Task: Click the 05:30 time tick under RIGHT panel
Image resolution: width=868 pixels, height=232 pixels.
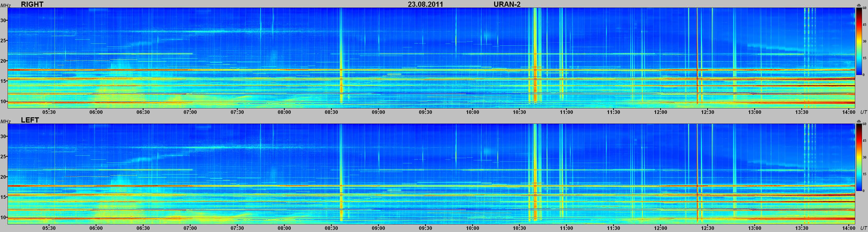Action: 49,112
